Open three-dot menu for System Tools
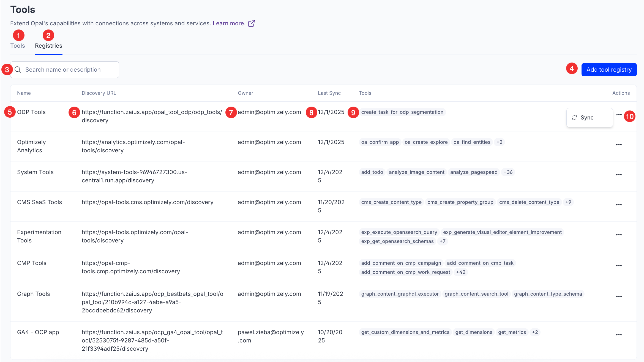 pos(619,175)
